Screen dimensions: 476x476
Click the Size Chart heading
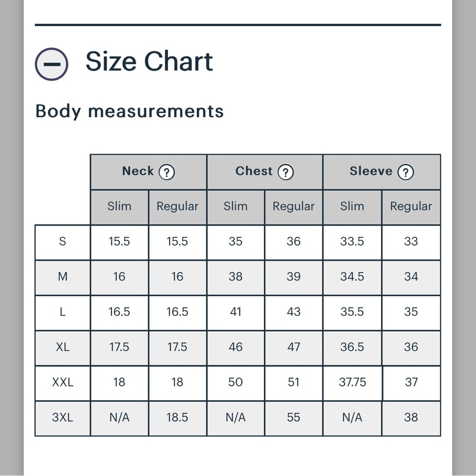[x=149, y=61]
